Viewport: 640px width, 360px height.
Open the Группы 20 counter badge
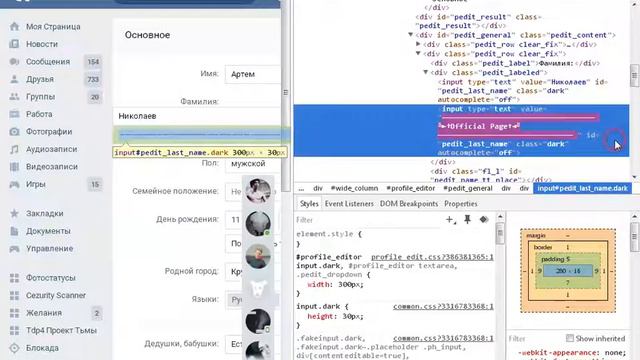tap(95, 97)
